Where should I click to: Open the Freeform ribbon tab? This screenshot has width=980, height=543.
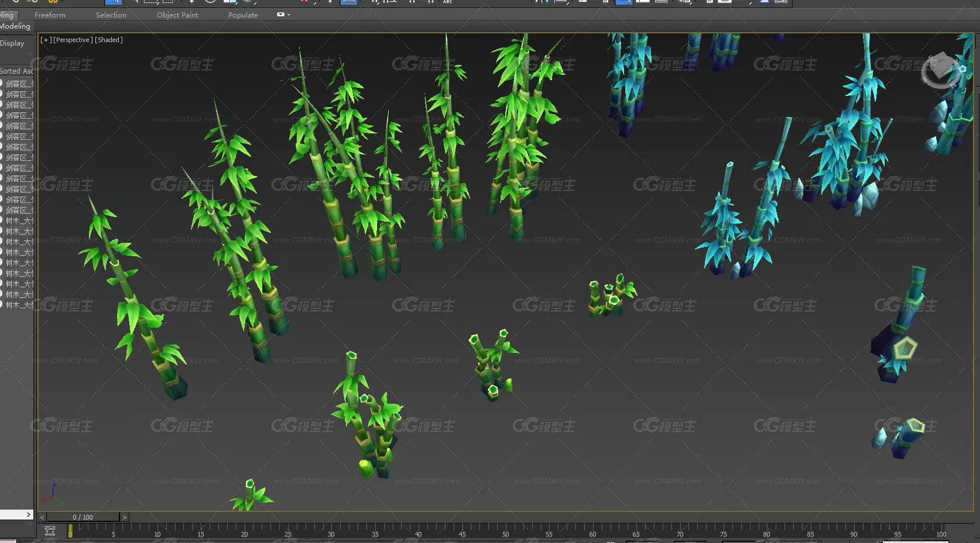tap(50, 15)
